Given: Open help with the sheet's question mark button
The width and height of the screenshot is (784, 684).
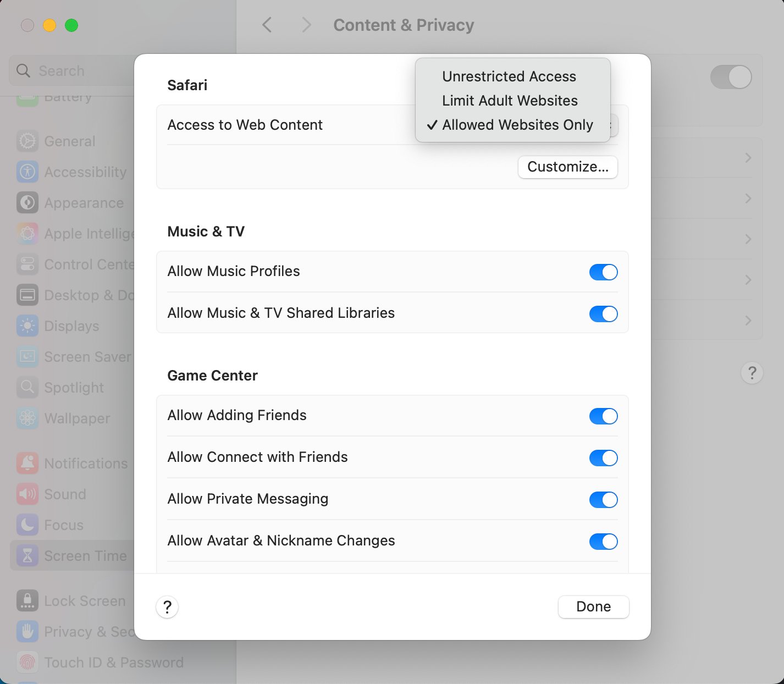Looking at the screenshot, I should click(x=167, y=607).
